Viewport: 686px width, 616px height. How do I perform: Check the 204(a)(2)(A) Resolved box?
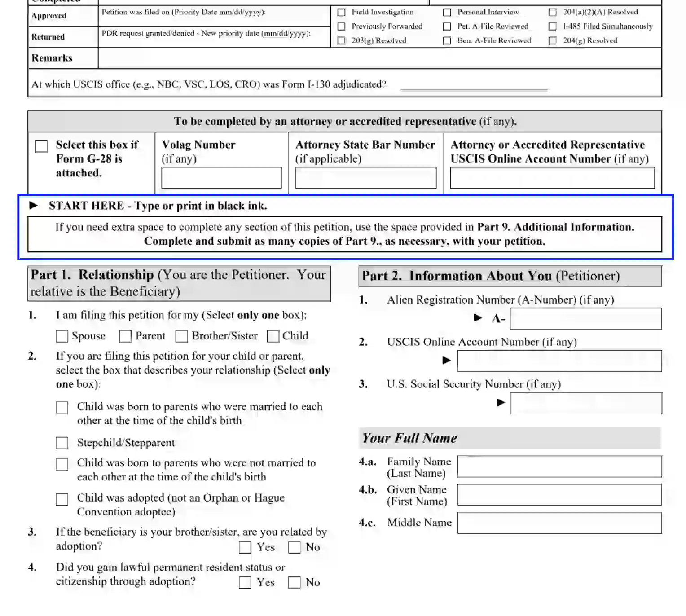point(553,12)
